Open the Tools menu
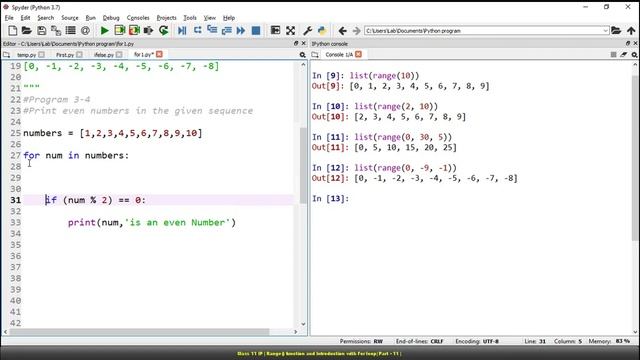The width and height of the screenshot is (640, 360). [x=190, y=18]
